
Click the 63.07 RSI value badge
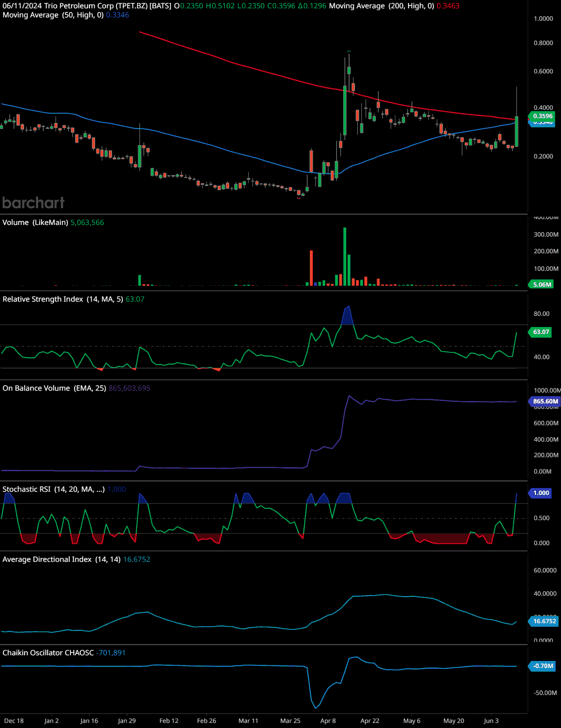tap(541, 332)
